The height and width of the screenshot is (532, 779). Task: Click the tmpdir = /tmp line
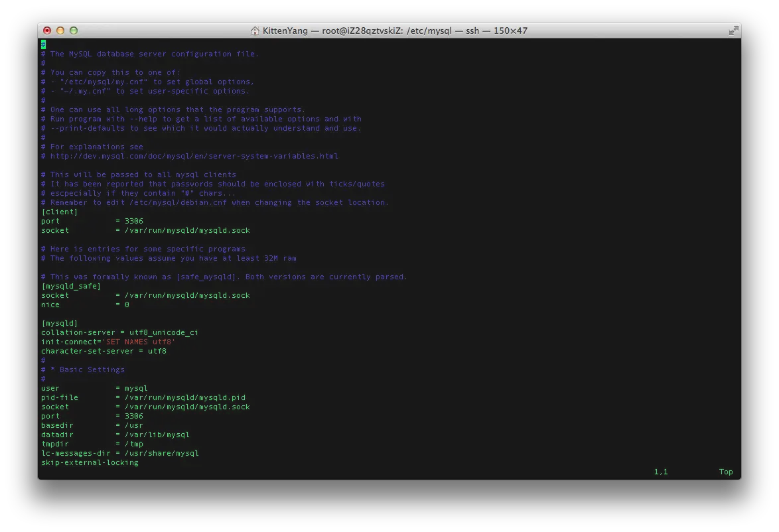tap(92, 444)
